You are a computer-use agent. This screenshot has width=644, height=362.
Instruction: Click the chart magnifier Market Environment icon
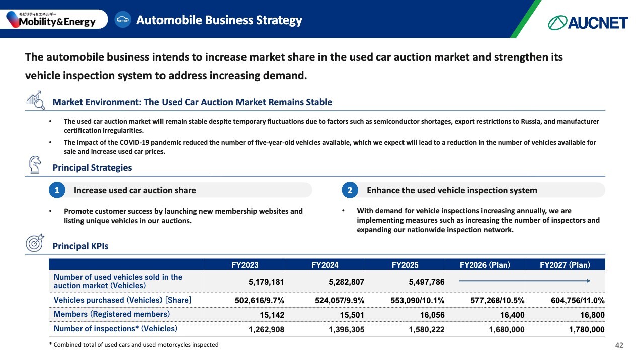[x=35, y=101]
